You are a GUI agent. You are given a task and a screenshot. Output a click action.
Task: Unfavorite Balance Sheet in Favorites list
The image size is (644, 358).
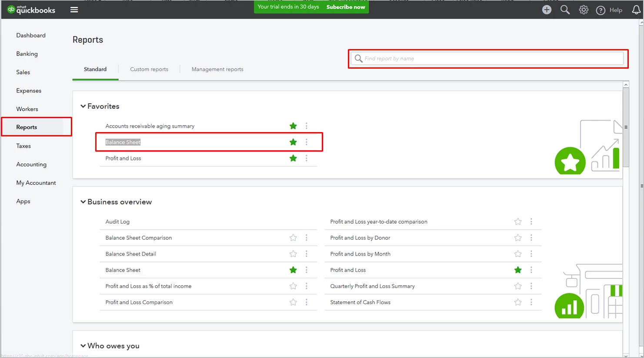point(293,142)
